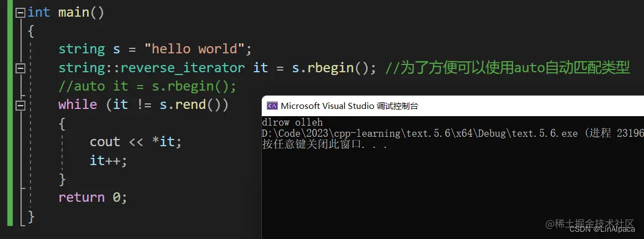
Task: Place cursor on 'main' function name
Action: click(74, 12)
